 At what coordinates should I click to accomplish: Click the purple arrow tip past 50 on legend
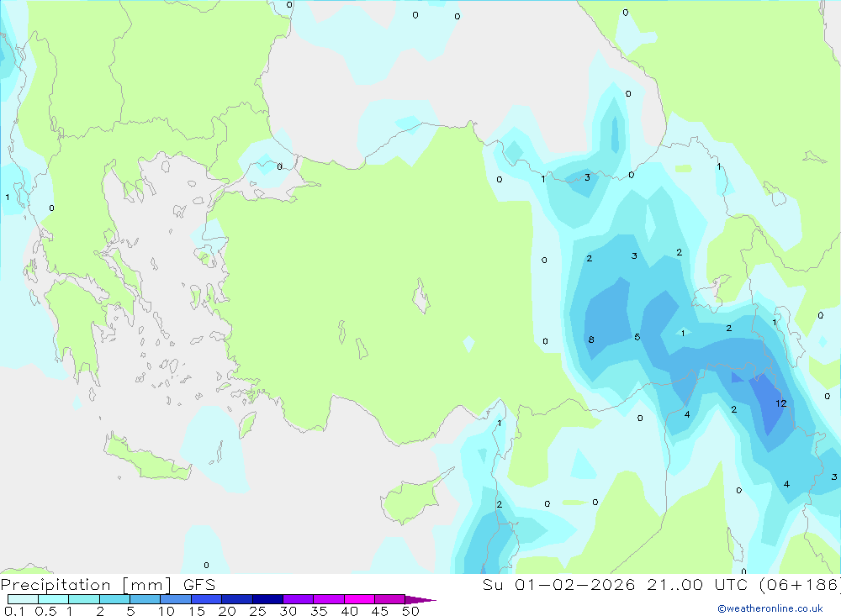click(420, 599)
